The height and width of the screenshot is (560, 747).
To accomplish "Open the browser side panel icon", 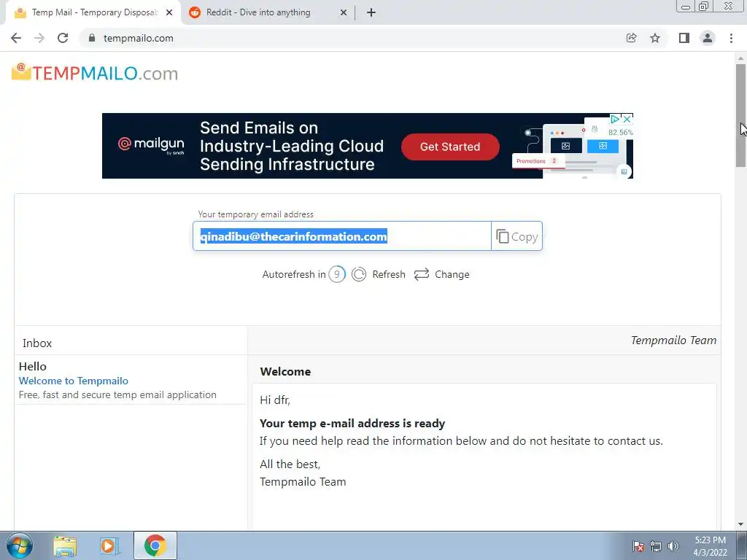I will point(684,38).
